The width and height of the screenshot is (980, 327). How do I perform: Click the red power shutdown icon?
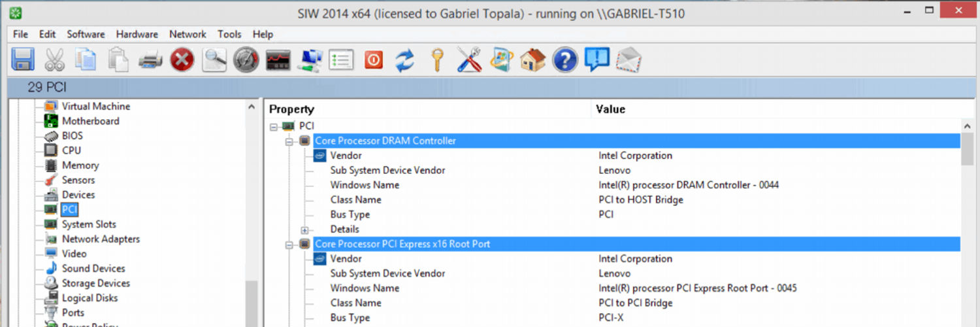point(373,60)
